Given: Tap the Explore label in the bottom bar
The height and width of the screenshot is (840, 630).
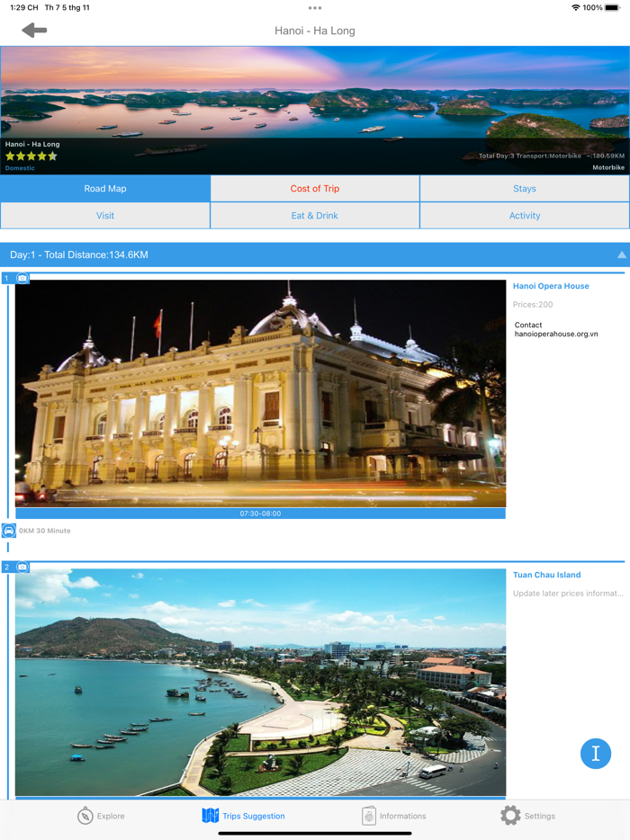Looking at the screenshot, I should 111,816.
